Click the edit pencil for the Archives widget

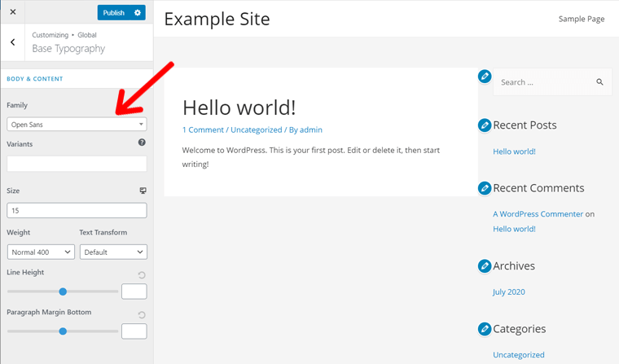coord(485,265)
